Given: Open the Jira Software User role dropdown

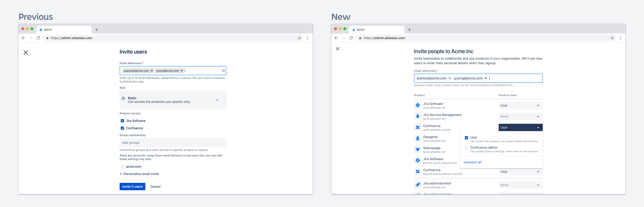Looking at the screenshot, I should pyautogui.click(x=520, y=105).
